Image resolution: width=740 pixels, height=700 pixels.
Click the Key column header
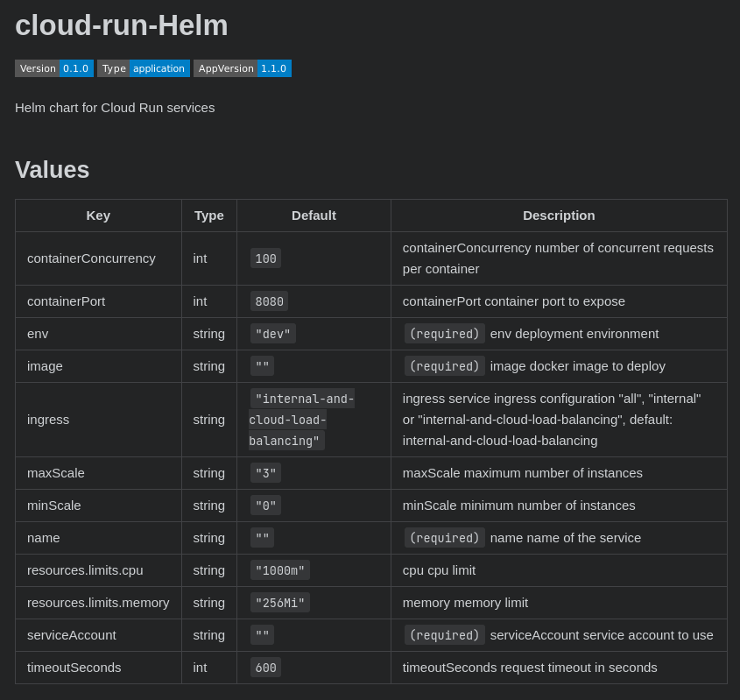[x=98, y=215]
